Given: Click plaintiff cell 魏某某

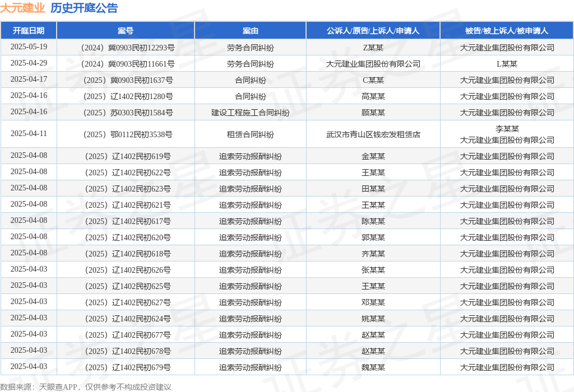Looking at the screenshot, I should 373,367.
